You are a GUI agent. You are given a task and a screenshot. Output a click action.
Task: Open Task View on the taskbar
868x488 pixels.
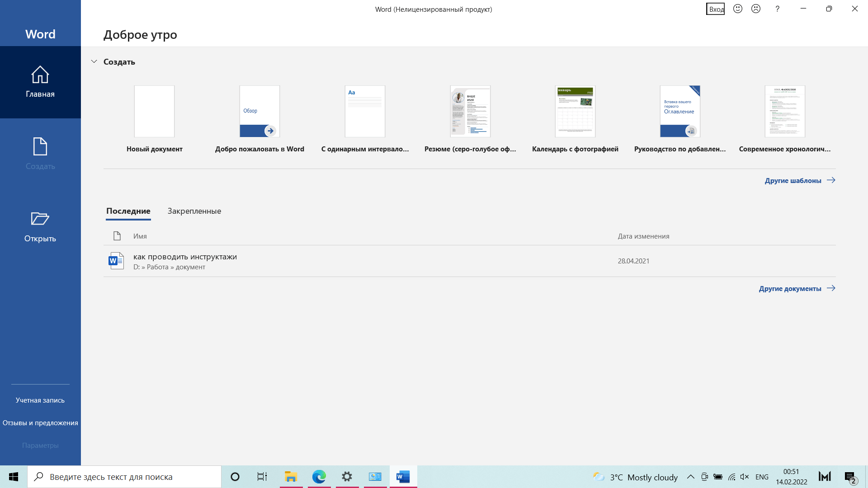[262, 477]
